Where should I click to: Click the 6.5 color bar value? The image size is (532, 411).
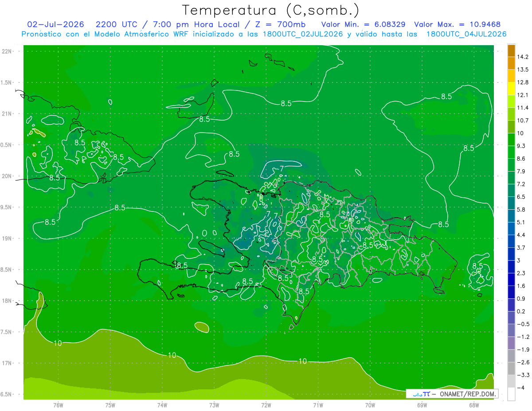(521, 197)
